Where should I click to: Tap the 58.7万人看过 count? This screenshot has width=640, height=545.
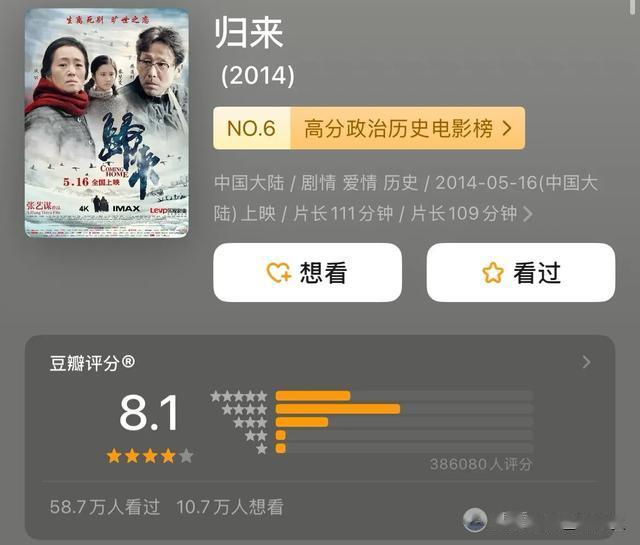pyautogui.click(x=105, y=507)
